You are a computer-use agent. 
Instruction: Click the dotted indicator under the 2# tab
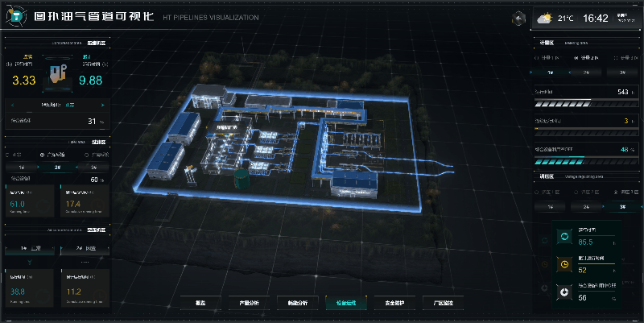coord(85,262)
